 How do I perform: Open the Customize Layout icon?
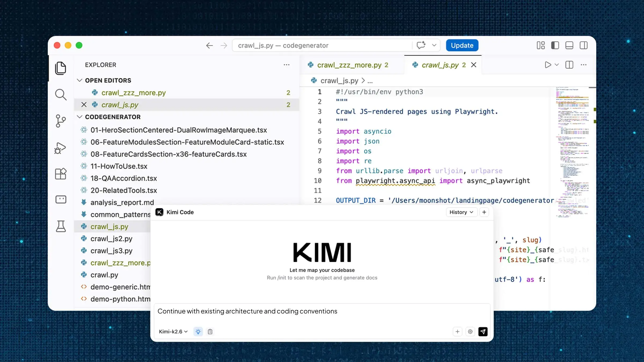point(541,45)
